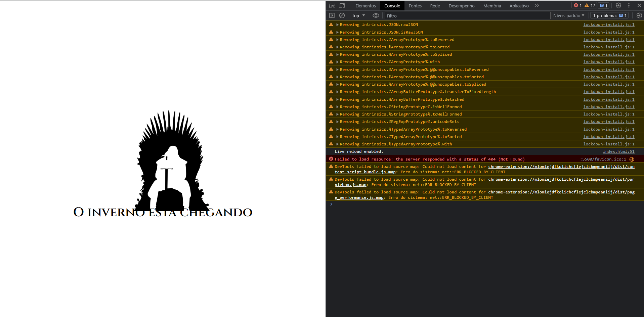Open DevTools settings gear in tab bar
This screenshot has height=317, width=644.
pyautogui.click(x=618, y=5)
